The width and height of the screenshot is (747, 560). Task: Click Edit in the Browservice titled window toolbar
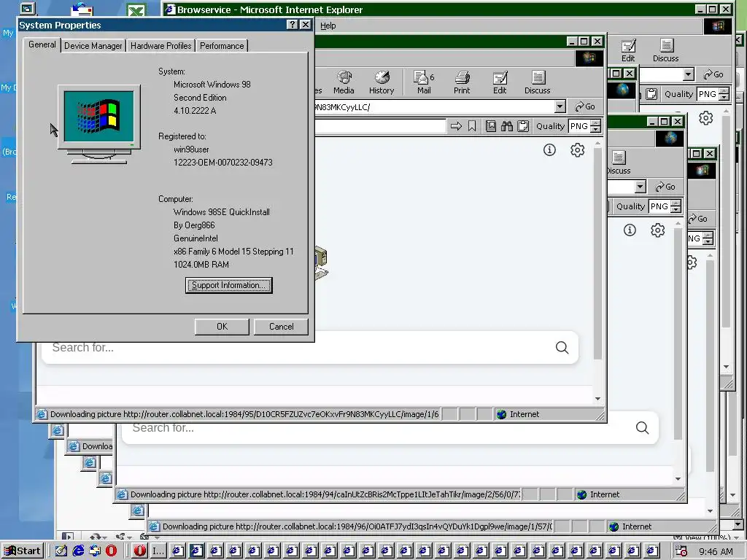(x=628, y=50)
